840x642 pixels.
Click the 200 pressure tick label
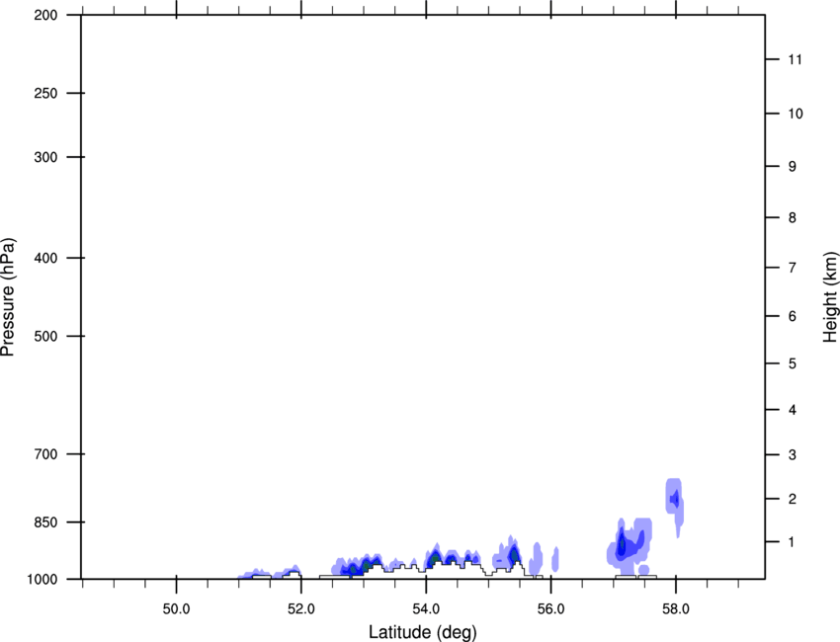point(45,15)
